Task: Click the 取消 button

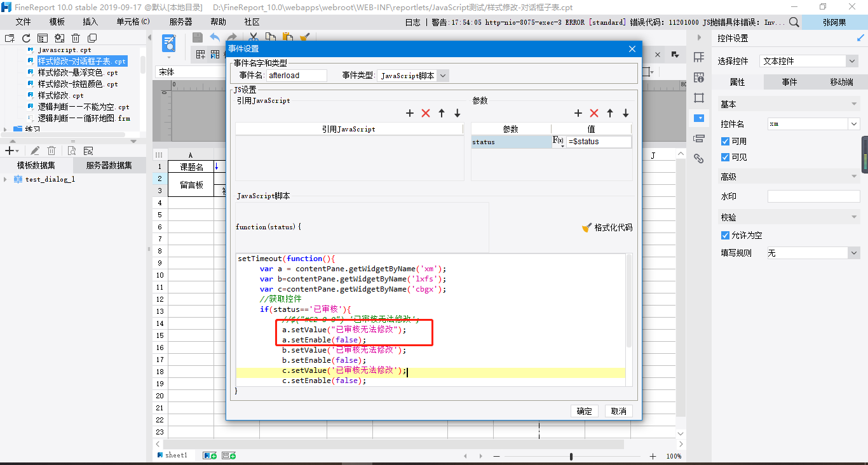Action: tap(619, 411)
